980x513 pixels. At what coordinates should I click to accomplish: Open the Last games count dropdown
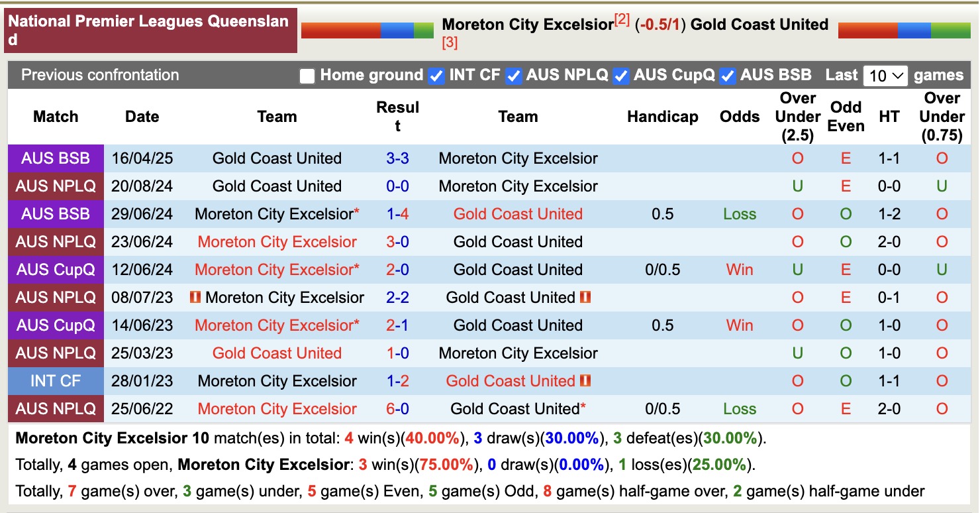click(885, 76)
